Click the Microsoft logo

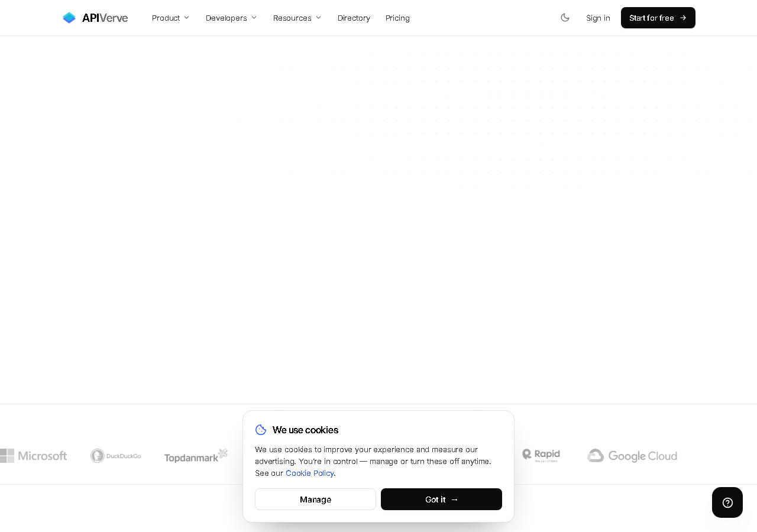click(x=33, y=456)
